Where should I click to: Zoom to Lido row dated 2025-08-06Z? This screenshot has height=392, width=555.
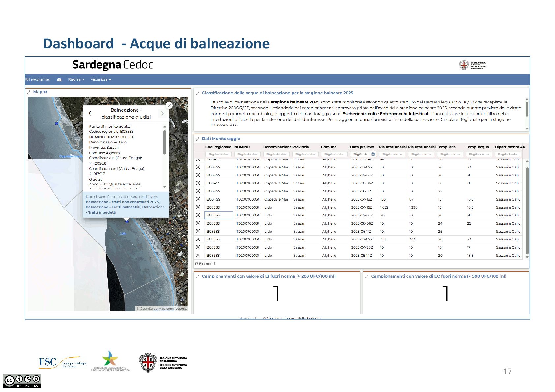pyautogui.click(x=198, y=223)
